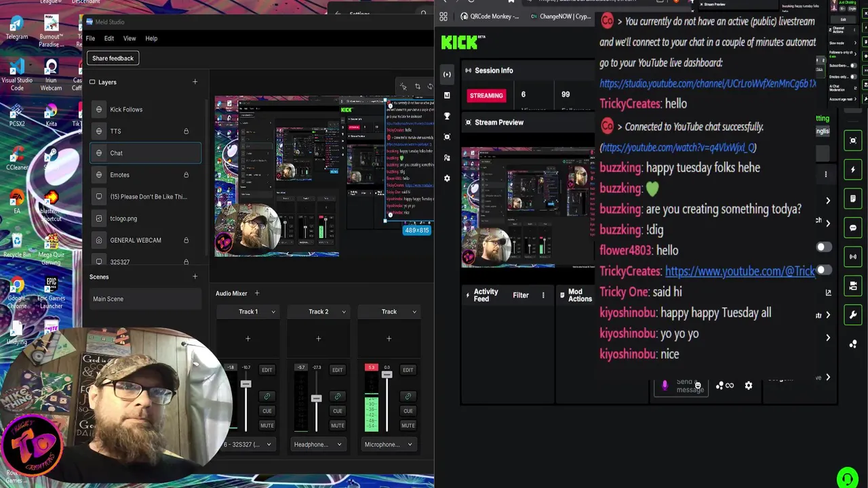Add a new scene with Scenes plus icon
868x488 pixels.
click(x=195, y=277)
